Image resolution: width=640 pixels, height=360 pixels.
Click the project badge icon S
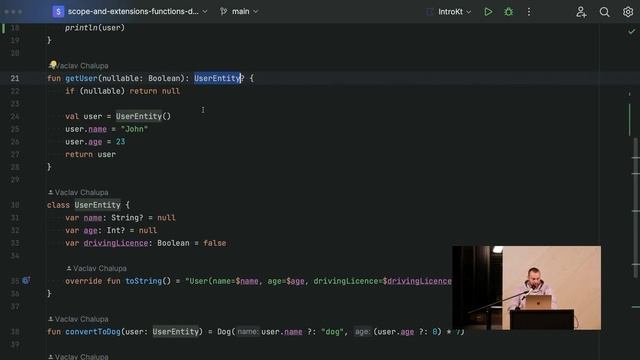(58, 11)
